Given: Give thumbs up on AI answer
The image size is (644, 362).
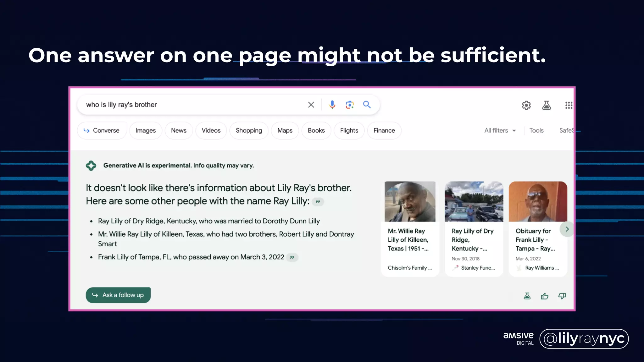Looking at the screenshot, I should pyautogui.click(x=544, y=296).
